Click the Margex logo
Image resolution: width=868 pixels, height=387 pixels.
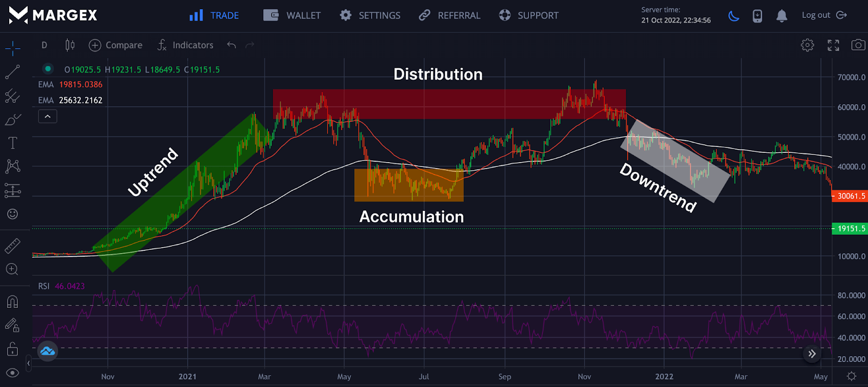(53, 15)
